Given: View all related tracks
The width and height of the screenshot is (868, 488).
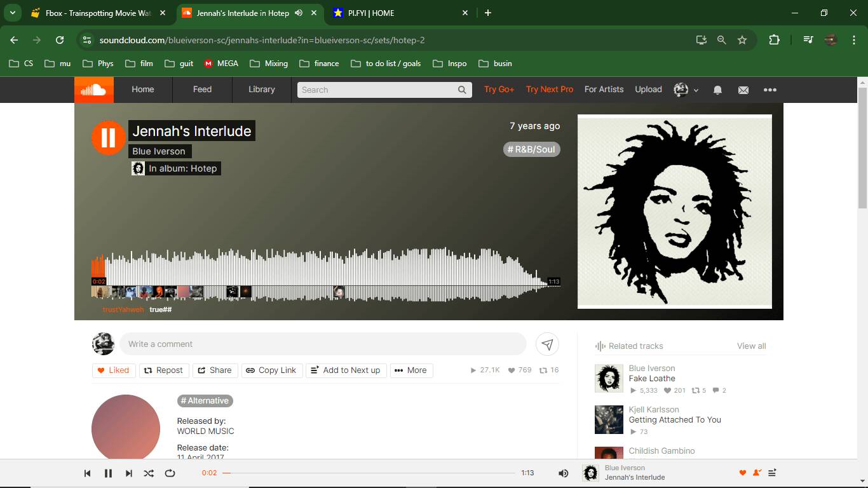Looking at the screenshot, I should tap(751, 346).
